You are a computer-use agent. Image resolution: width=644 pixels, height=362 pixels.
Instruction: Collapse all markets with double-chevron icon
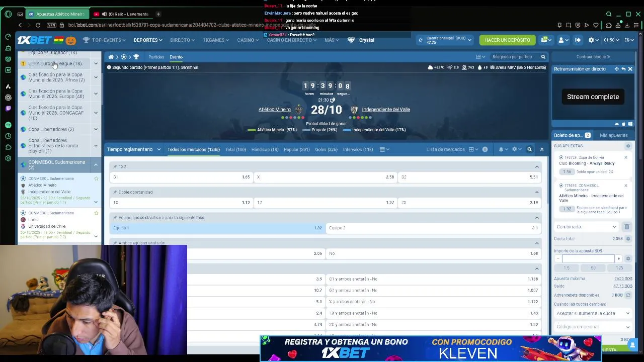coord(542,149)
